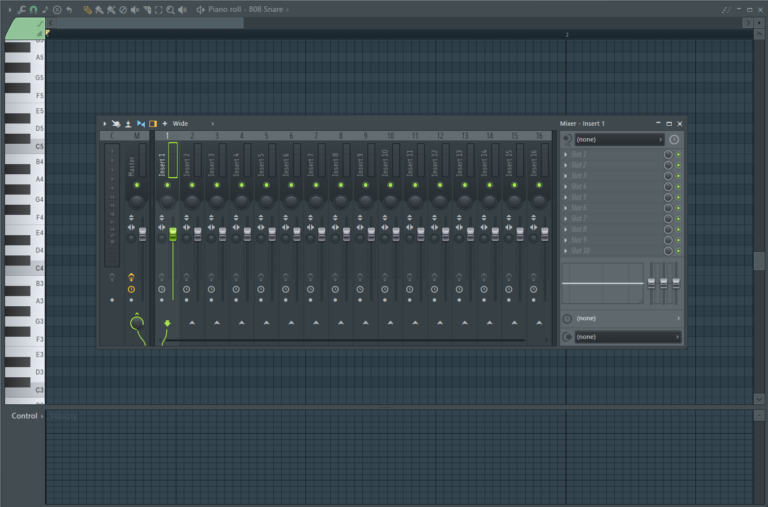Mute Insert 16 via its green LED
Screen dimensions: 768x507
539,185
